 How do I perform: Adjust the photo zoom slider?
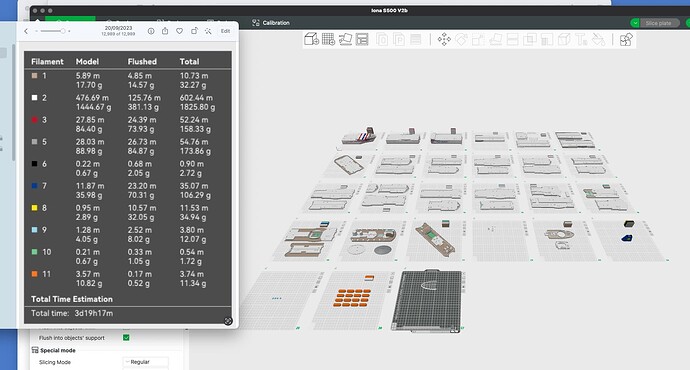53,31
